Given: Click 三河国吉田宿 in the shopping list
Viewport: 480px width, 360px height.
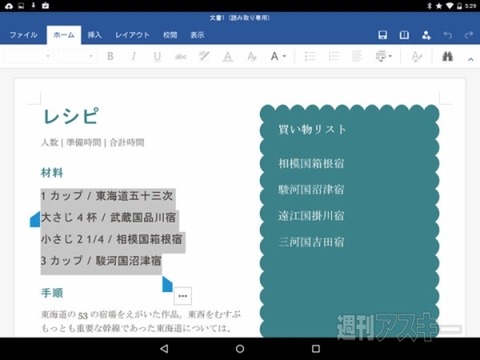Looking at the screenshot, I should [x=311, y=242].
